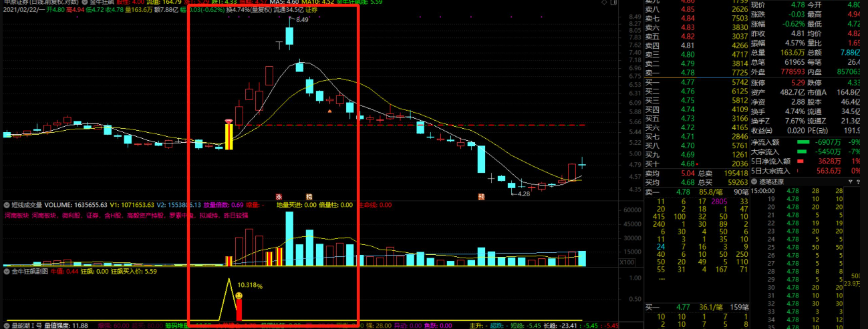
Task: Click the 买均 4.68 average buy value
Action: (670, 182)
